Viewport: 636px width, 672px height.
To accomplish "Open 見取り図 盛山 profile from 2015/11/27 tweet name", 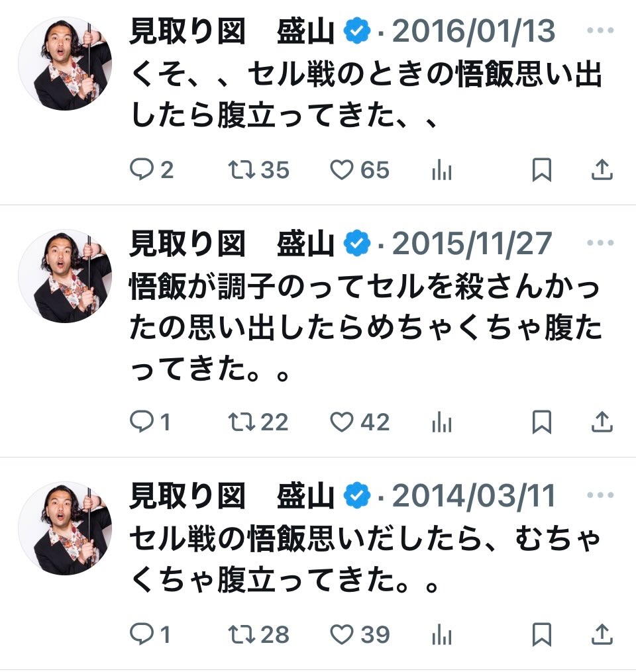I will pyautogui.click(x=232, y=244).
